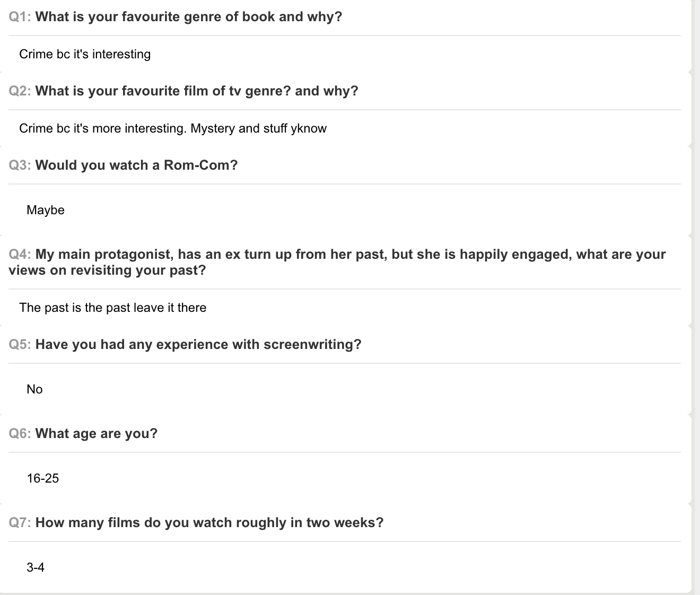This screenshot has height=595, width=700.
Task: Click the 'Q4:' grey label
Action: (20, 255)
